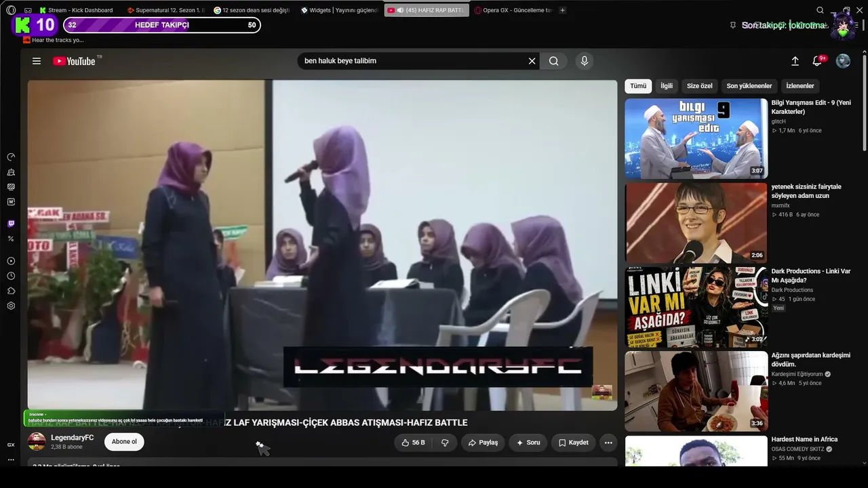Open Dark Productions 'Linki Var Mı' thumbnail
This screenshot has height=488, width=868.
[x=696, y=307]
